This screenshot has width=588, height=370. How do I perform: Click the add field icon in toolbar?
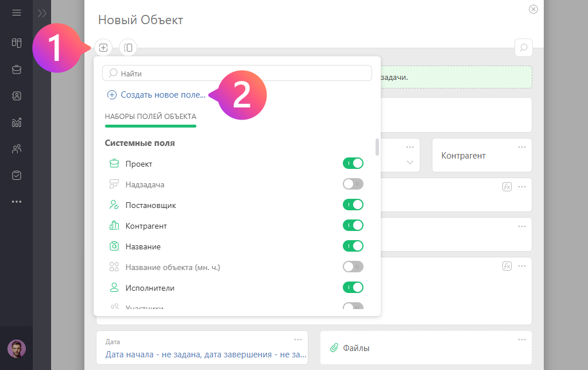[x=103, y=48]
